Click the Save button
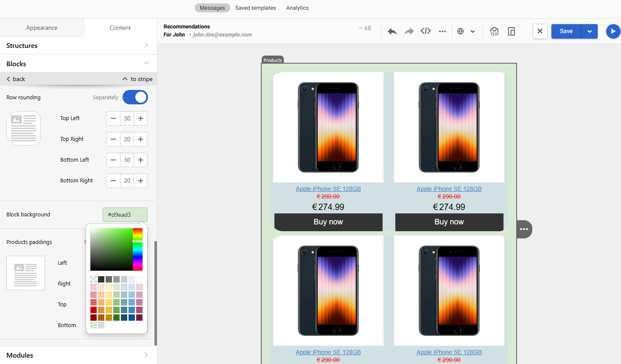The image size is (621, 364). [x=566, y=31]
